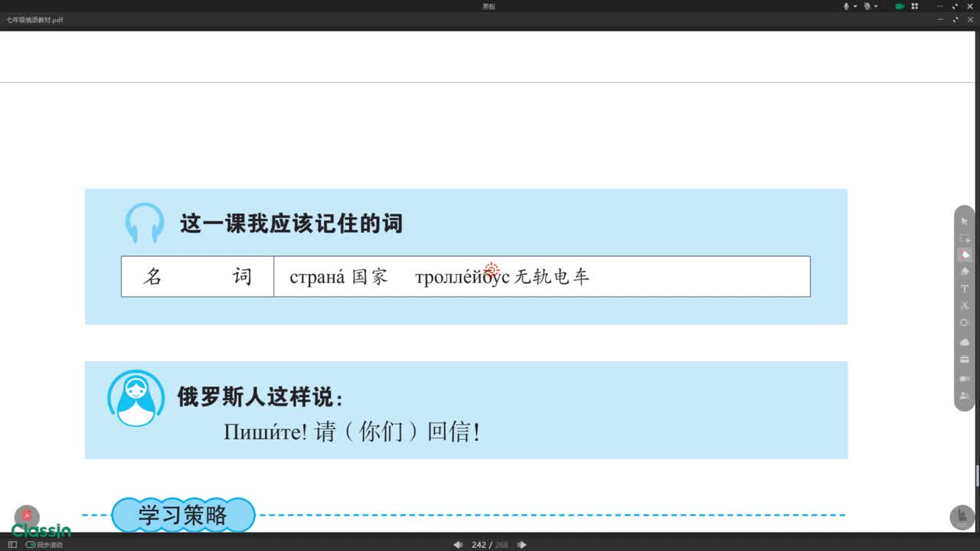
Task: Click the heading 俄罗斯人这样说
Action: (260, 397)
